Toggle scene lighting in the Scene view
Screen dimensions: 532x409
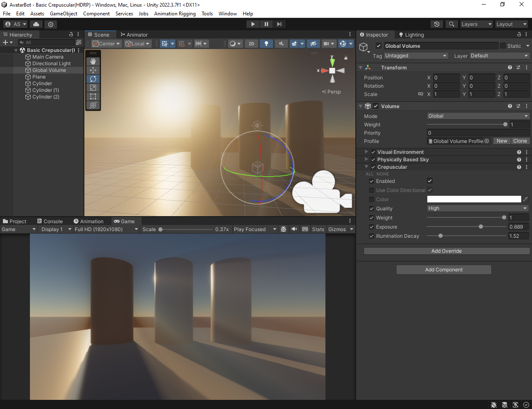point(266,44)
